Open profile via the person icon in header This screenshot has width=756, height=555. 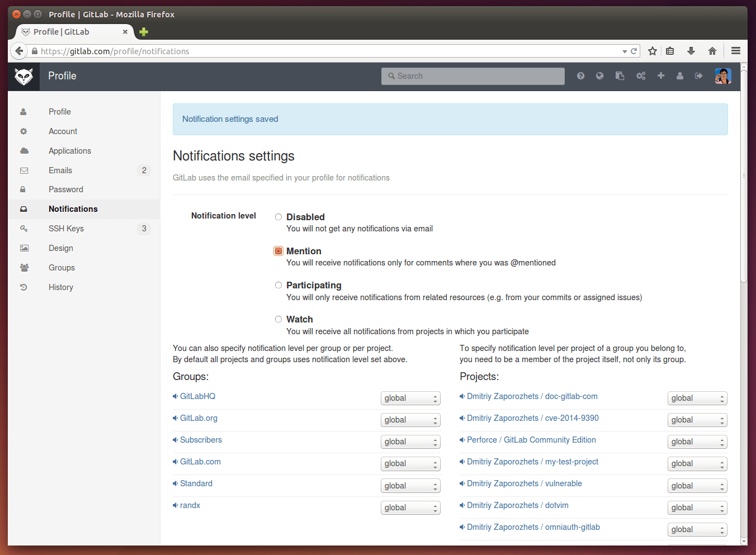[680, 75]
